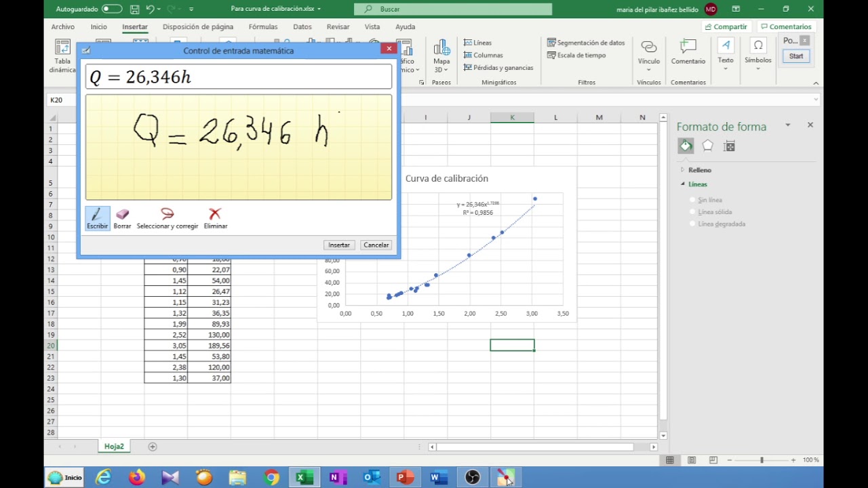Switch to Page Layout view icon
Viewport: 868px width, 488px height.
[x=691, y=460]
